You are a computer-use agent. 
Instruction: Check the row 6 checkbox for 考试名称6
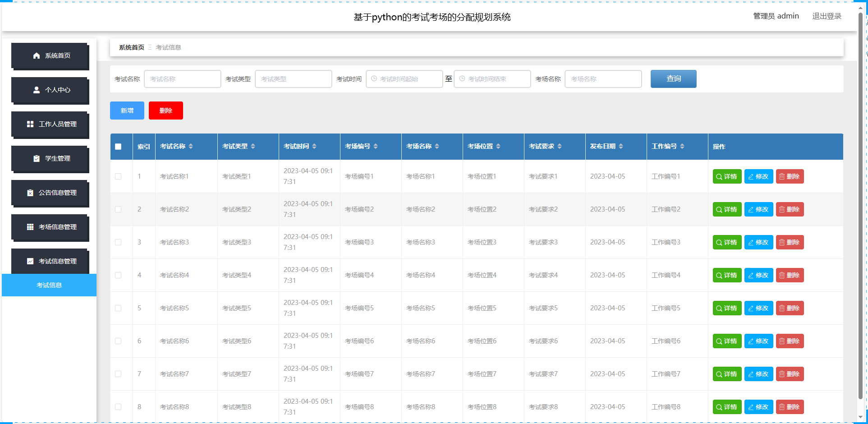pos(118,341)
